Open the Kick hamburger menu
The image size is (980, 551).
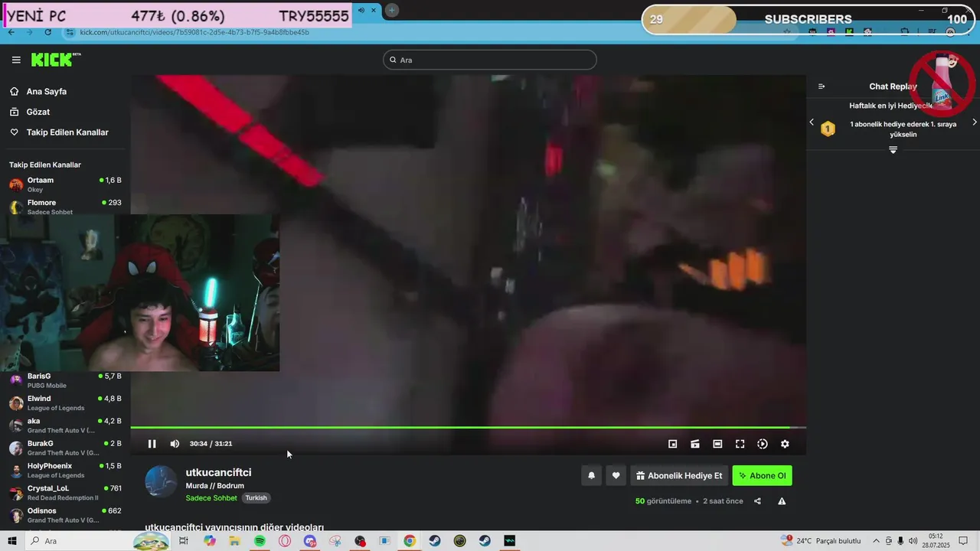point(16,60)
